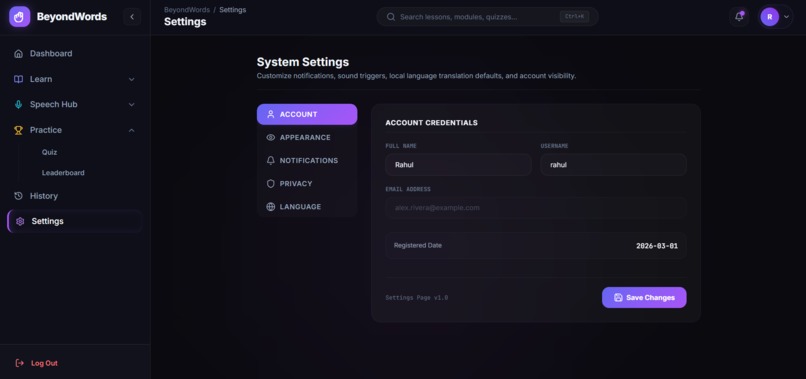Click the Practice trophy icon

point(19,130)
